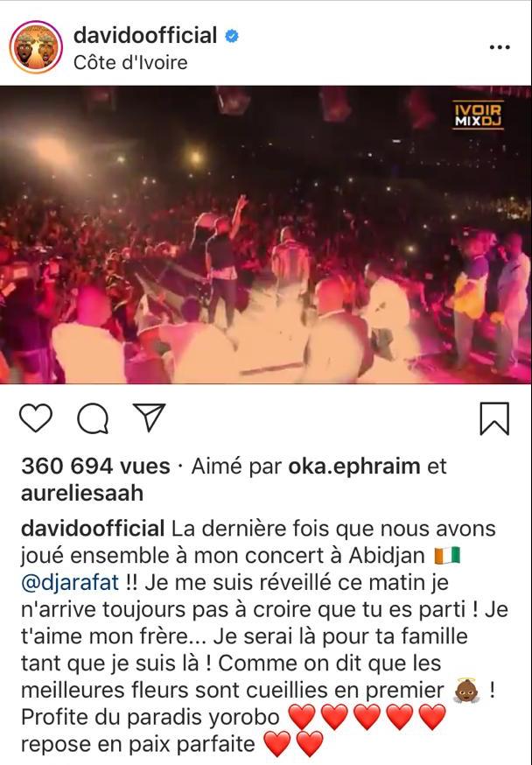The image size is (532, 765).
Task: Open oka.ephraim profile from likes
Action: click(354, 466)
